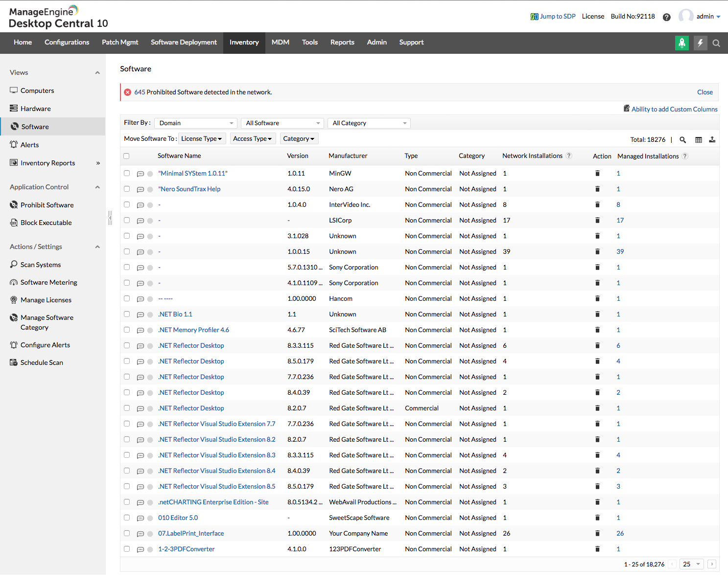Open the Computers view in sidebar
Image resolution: width=728 pixels, height=587 pixels.
click(37, 90)
